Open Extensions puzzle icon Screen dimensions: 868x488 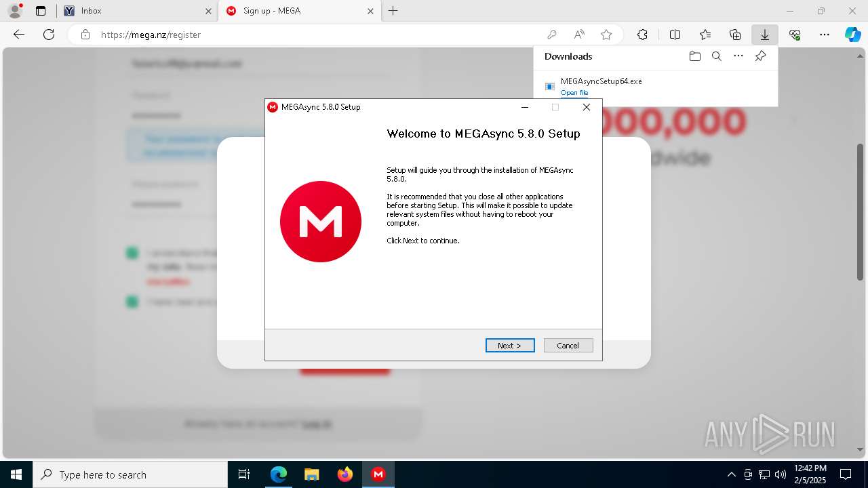point(642,35)
